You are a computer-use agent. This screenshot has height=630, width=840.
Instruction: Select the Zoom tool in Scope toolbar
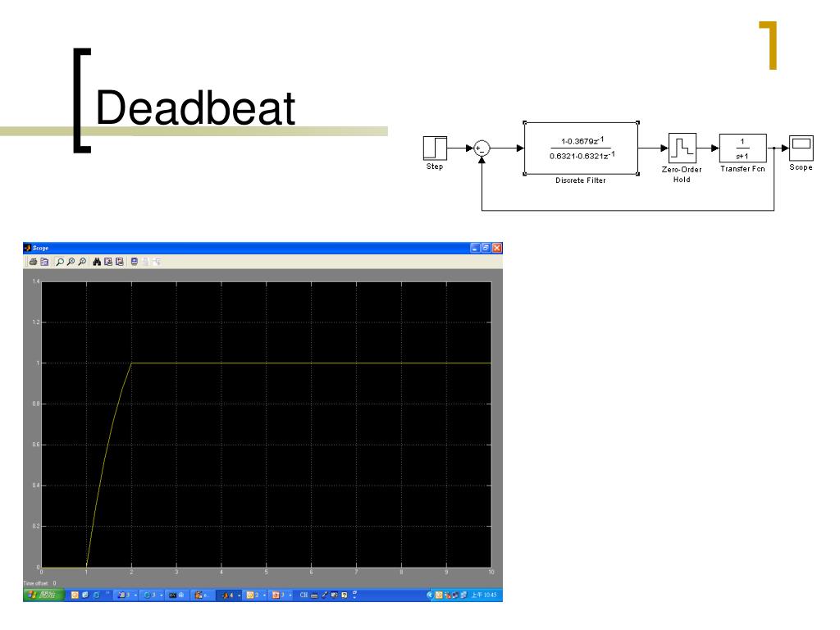click(x=59, y=262)
